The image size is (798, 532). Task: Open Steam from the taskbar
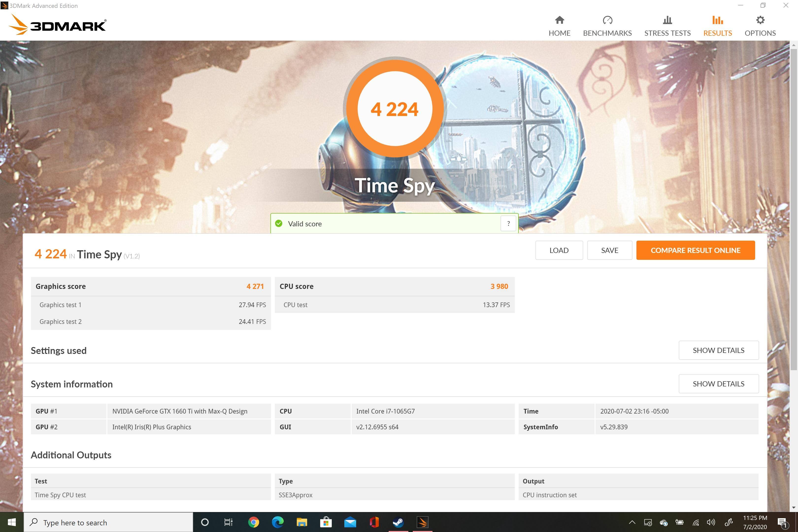click(x=398, y=522)
